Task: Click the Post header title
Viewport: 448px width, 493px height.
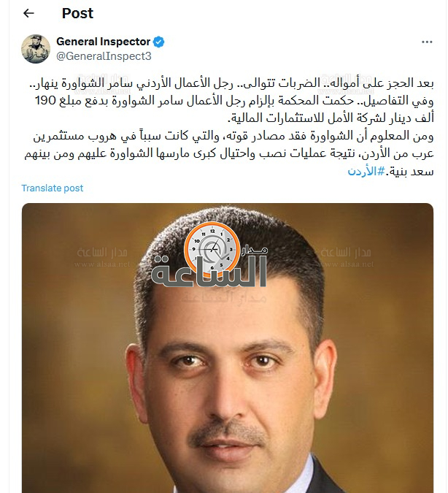Action: click(x=77, y=13)
